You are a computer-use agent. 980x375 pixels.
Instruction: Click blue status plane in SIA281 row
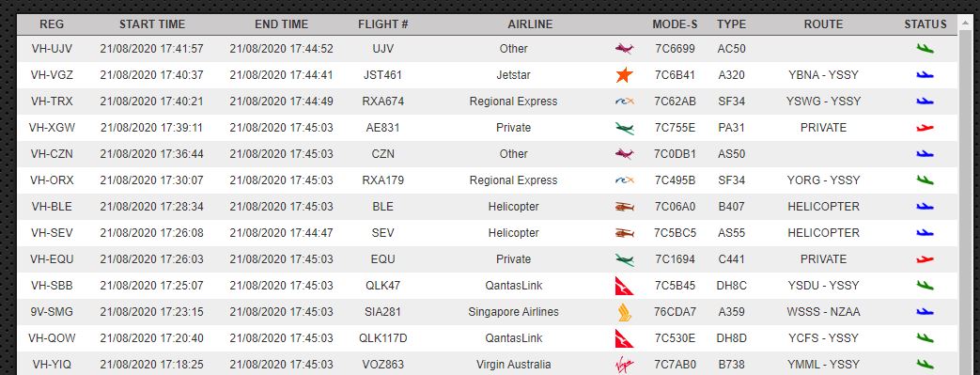[x=925, y=312]
